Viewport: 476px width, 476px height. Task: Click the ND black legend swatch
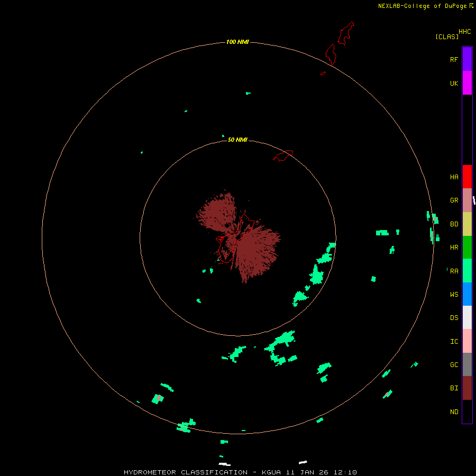(x=467, y=411)
